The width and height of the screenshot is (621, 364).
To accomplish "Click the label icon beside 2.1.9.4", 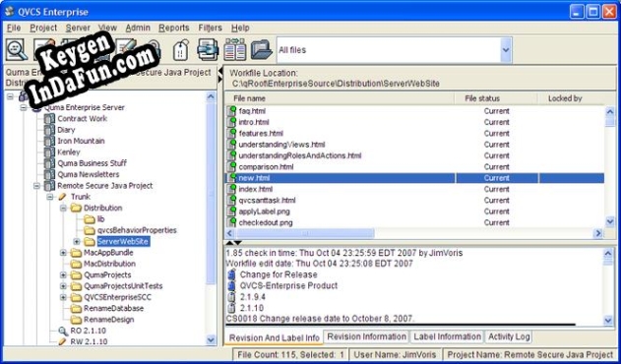I will click(232, 297).
